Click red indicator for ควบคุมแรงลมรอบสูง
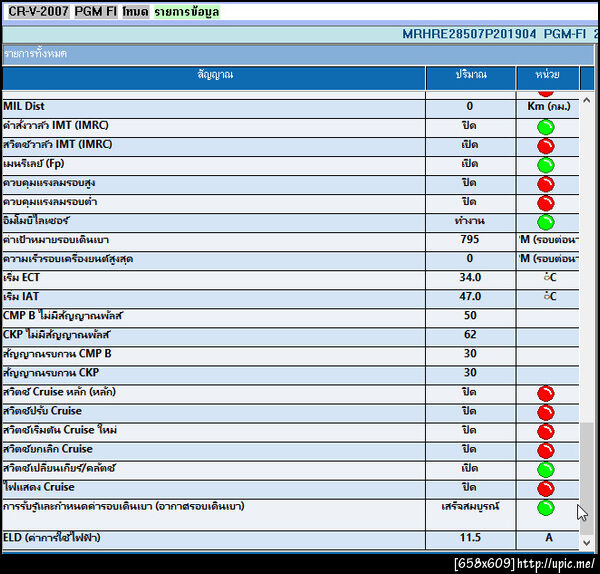 click(x=546, y=184)
